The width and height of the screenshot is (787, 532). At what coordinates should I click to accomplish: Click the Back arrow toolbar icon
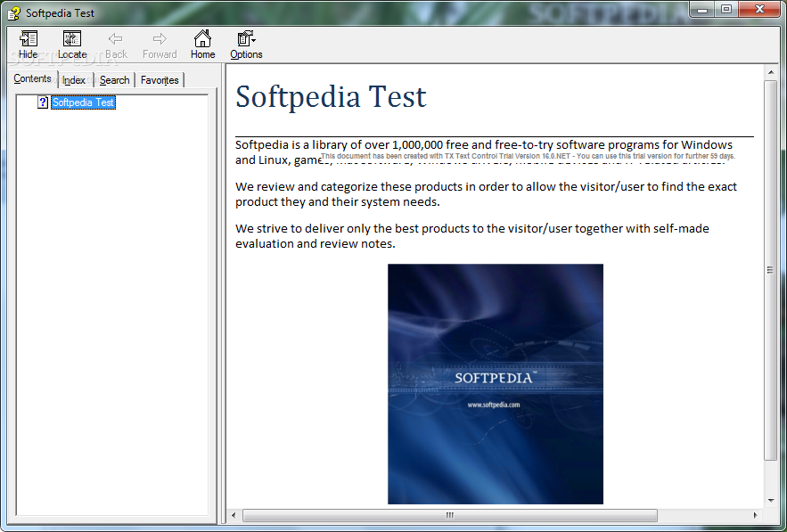click(x=116, y=45)
